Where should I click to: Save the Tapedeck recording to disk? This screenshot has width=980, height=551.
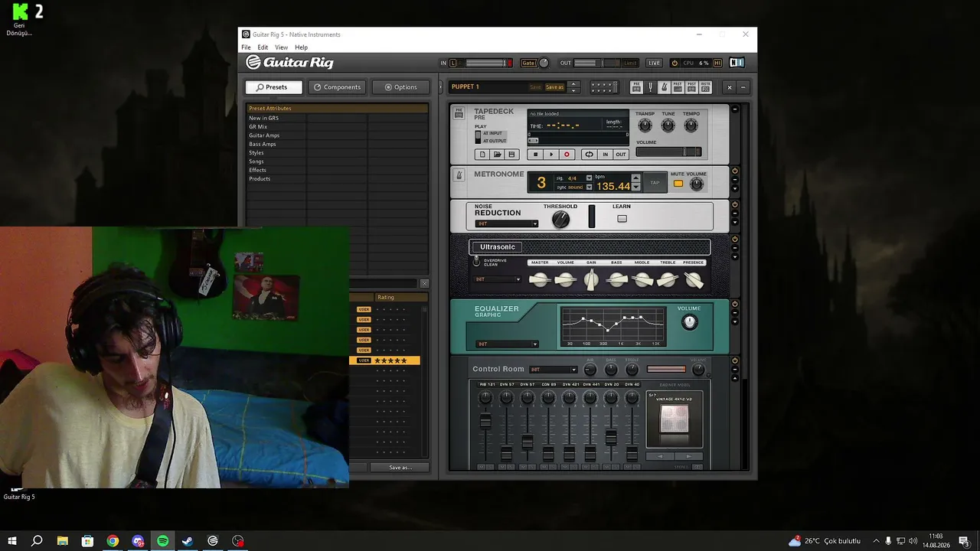[x=511, y=155]
